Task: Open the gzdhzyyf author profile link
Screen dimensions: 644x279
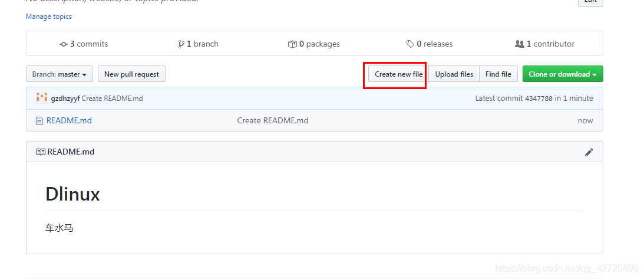Action: point(65,99)
